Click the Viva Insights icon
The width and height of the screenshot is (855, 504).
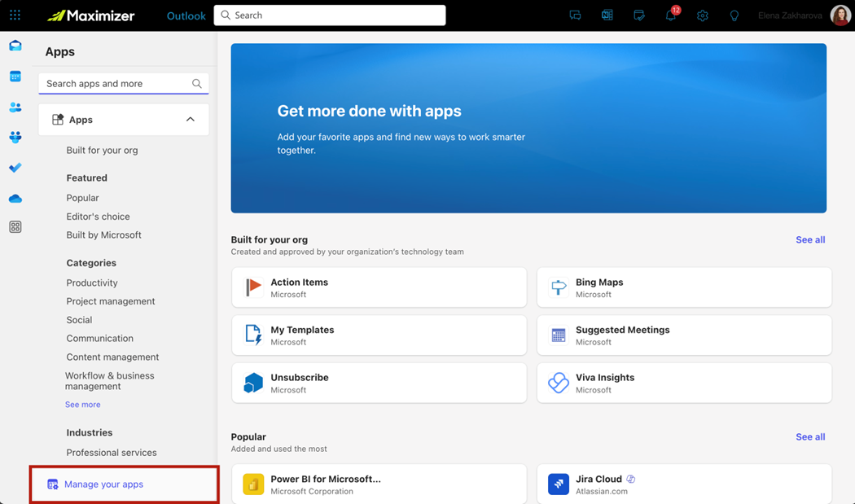pyautogui.click(x=559, y=383)
